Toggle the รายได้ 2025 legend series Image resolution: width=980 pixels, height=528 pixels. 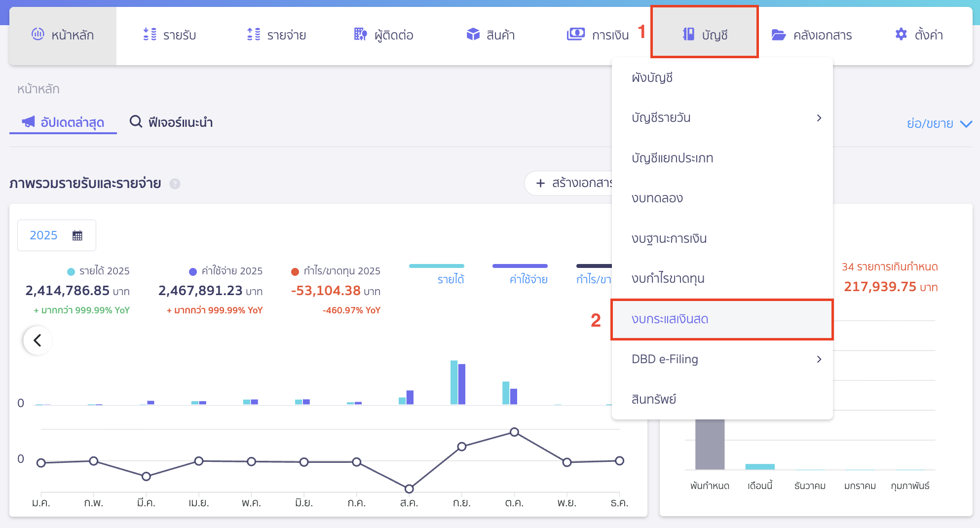pos(99,271)
